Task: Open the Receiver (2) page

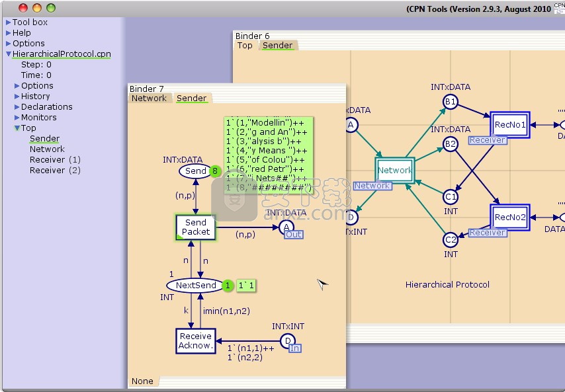Action: [x=55, y=171]
